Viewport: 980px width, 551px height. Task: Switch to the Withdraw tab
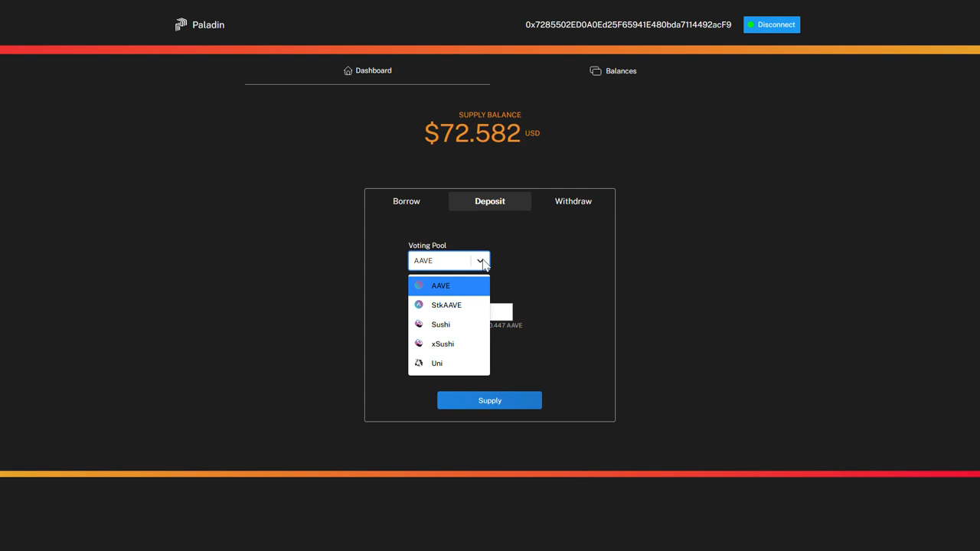point(573,201)
